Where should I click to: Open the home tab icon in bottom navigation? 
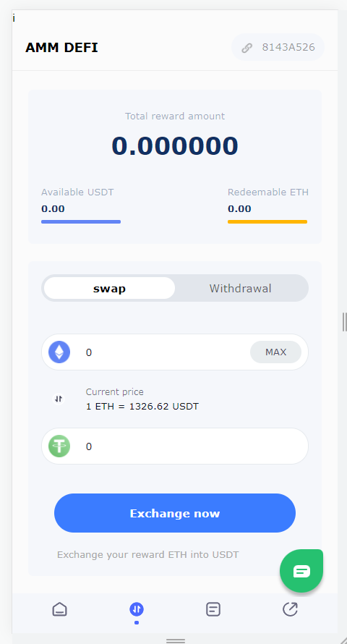[59, 609]
